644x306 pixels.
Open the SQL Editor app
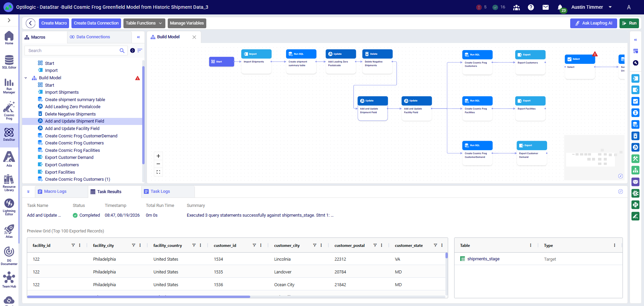point(9,62)
